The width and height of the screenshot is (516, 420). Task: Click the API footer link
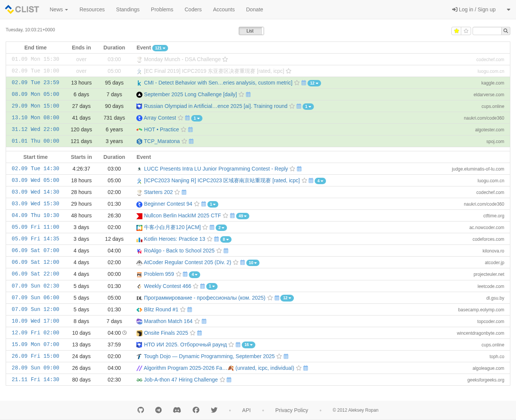246,410
